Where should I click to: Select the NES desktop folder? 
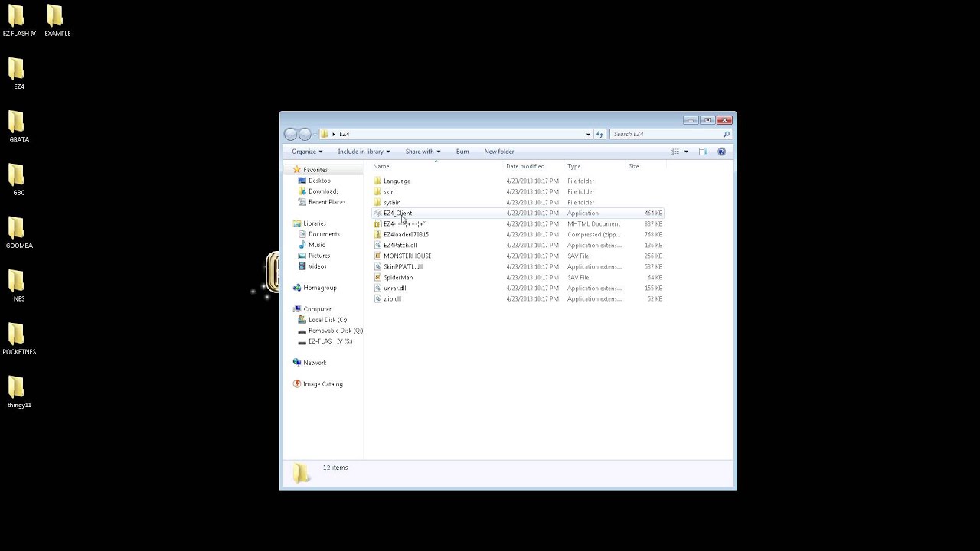[18, 286]
